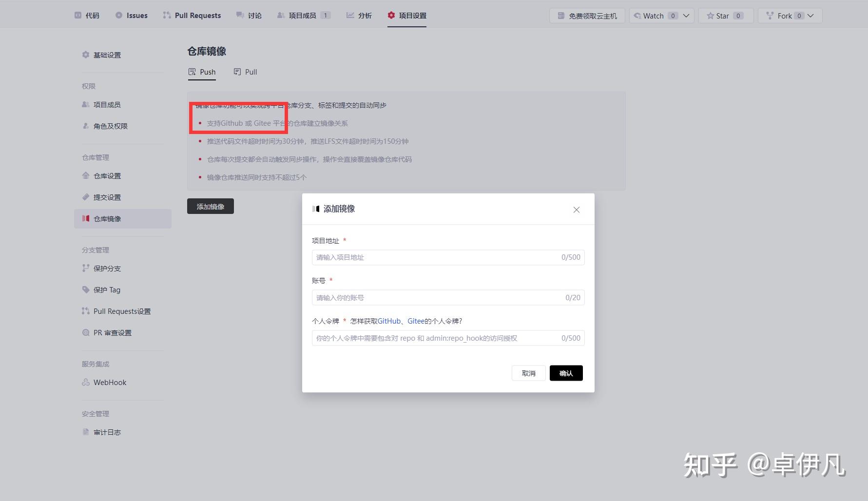The width and height of the screenshot is (868, 501).
Task: Click the 取消 cancel button
Action: coord(528,373)
